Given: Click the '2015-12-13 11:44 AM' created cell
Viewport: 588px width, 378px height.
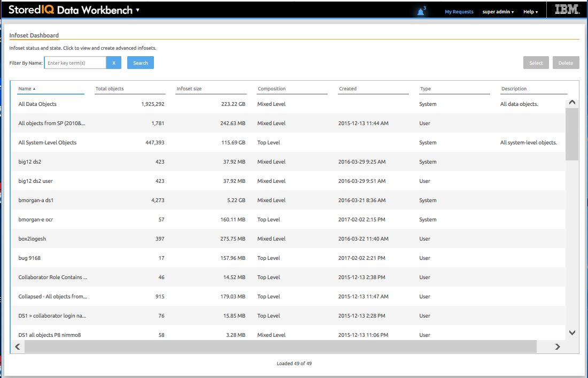Looking at the screenshot, I should click(x=363, y=123).
